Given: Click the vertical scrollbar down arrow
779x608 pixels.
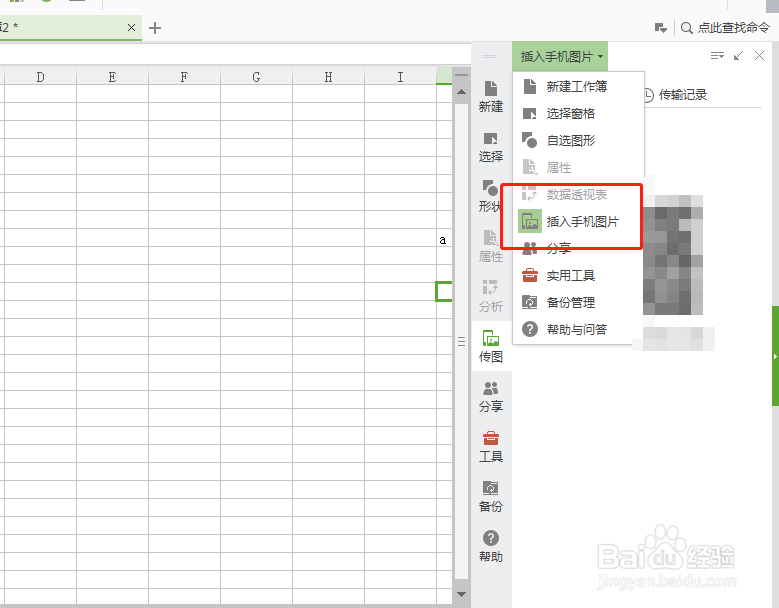Looking at the screenshot, I should 461,594.
